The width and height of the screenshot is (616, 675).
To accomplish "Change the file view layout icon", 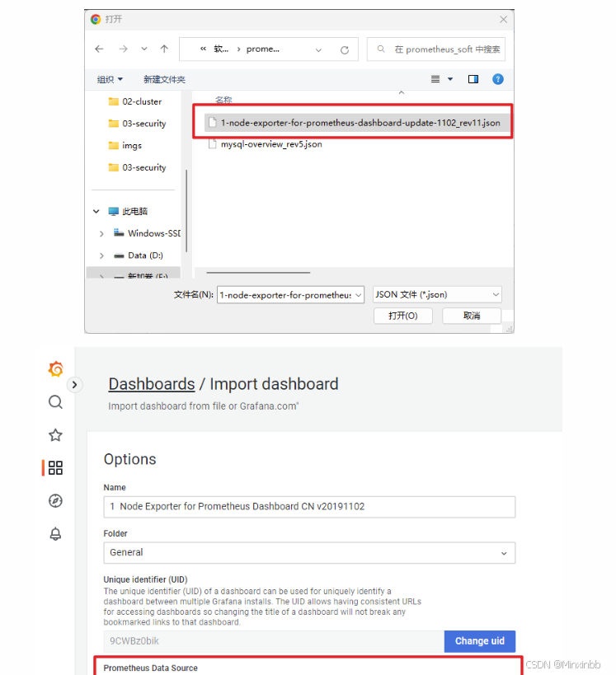I will (x=435, y=79).
